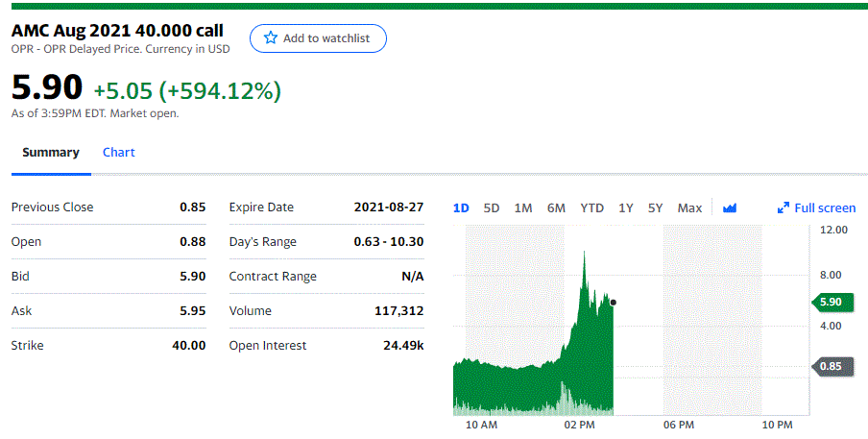Open the Full screen chart link
Image resolution: width=868 pixels, height=439 pixels.
click(x=816, y=208)
